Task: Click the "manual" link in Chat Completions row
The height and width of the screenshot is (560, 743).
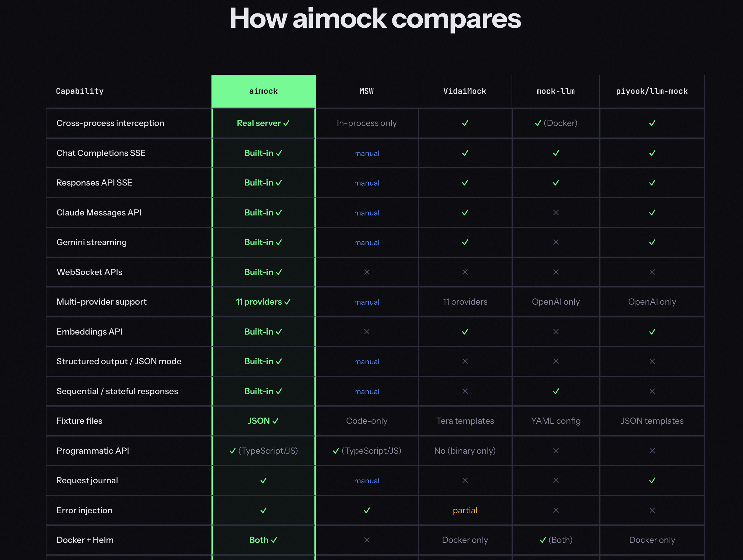Action: click(x=367, y=153)
